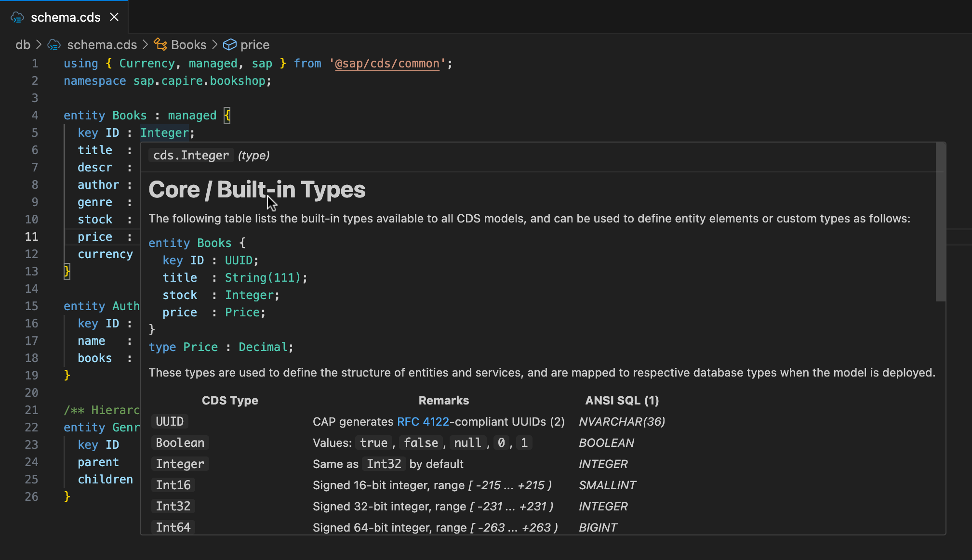Follow the '@sap/cds/common' import link
Screen dimensions: 972x560
[x=387, y=64]
